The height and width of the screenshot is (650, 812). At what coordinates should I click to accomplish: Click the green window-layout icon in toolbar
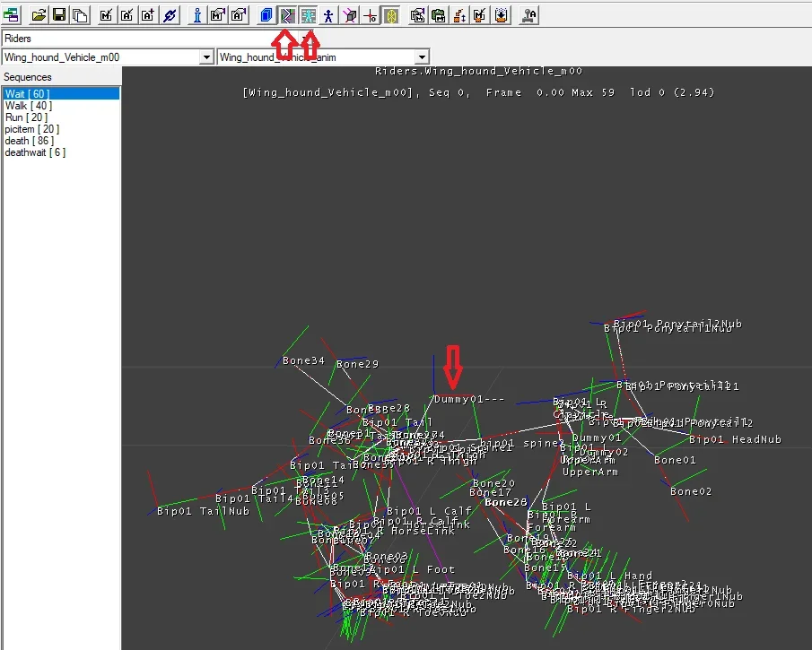click(x=12, y=15)
